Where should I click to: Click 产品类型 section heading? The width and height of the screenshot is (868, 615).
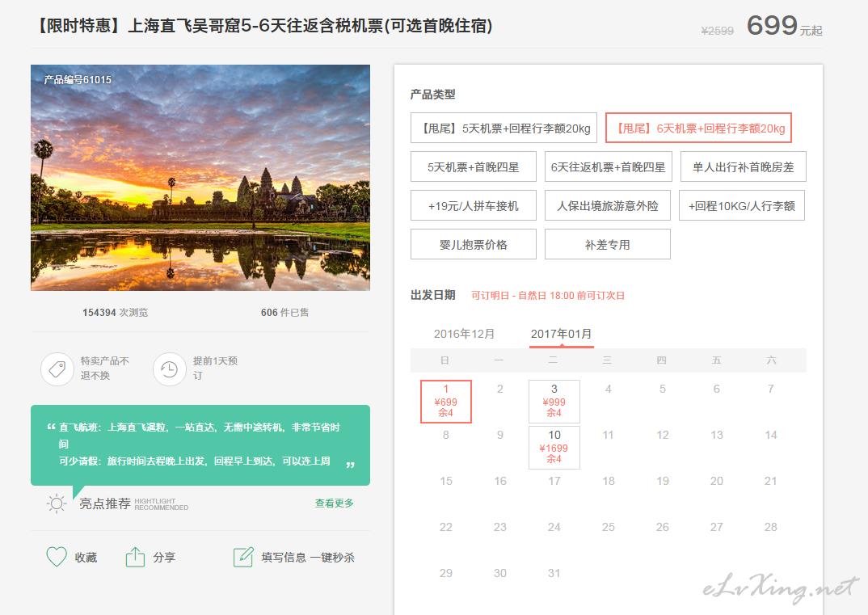click(x=432, y=94)
